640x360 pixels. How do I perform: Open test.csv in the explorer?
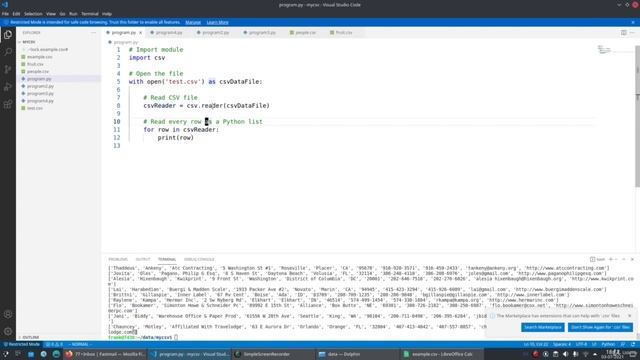coord(35,108)
